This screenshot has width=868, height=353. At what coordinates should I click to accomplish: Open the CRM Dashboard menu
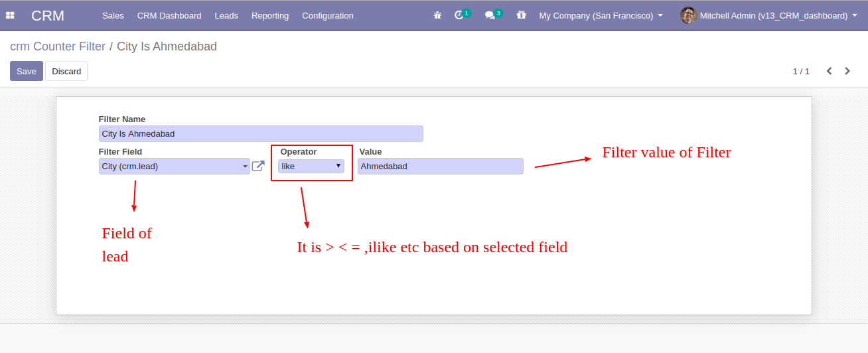tap(169, 15)
